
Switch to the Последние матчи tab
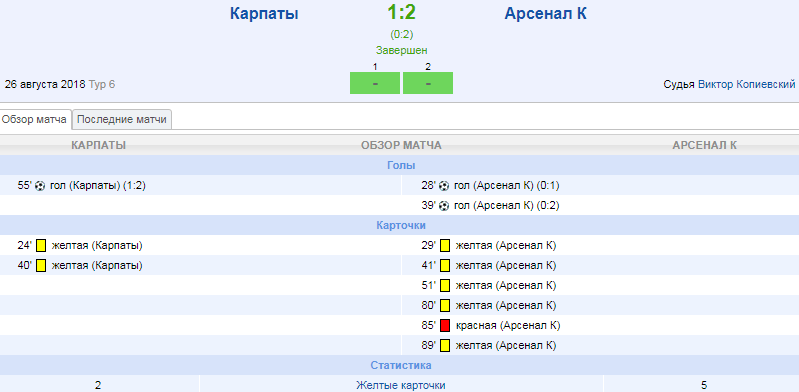(122, 120)
